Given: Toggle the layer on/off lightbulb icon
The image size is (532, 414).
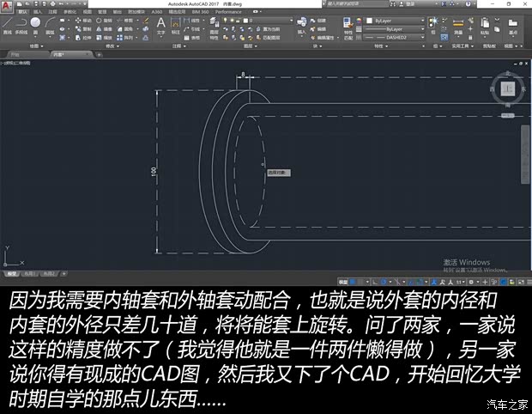Looking at the screenshot, I should point(226,21).
